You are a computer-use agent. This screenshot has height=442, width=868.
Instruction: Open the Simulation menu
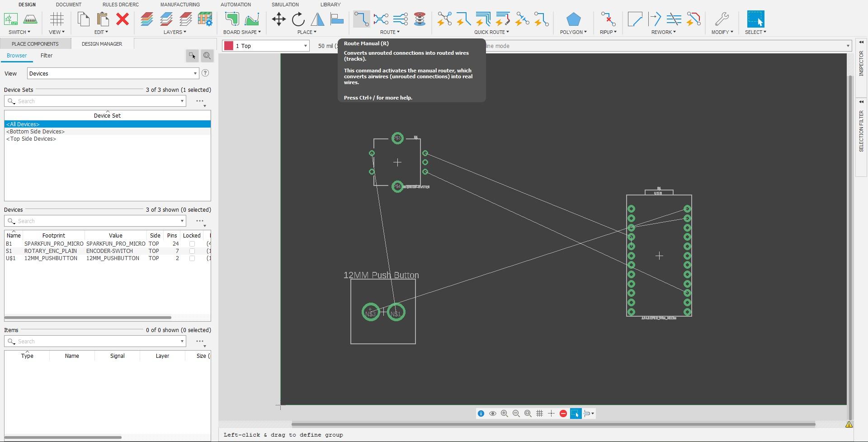click(x=285, y=5)
